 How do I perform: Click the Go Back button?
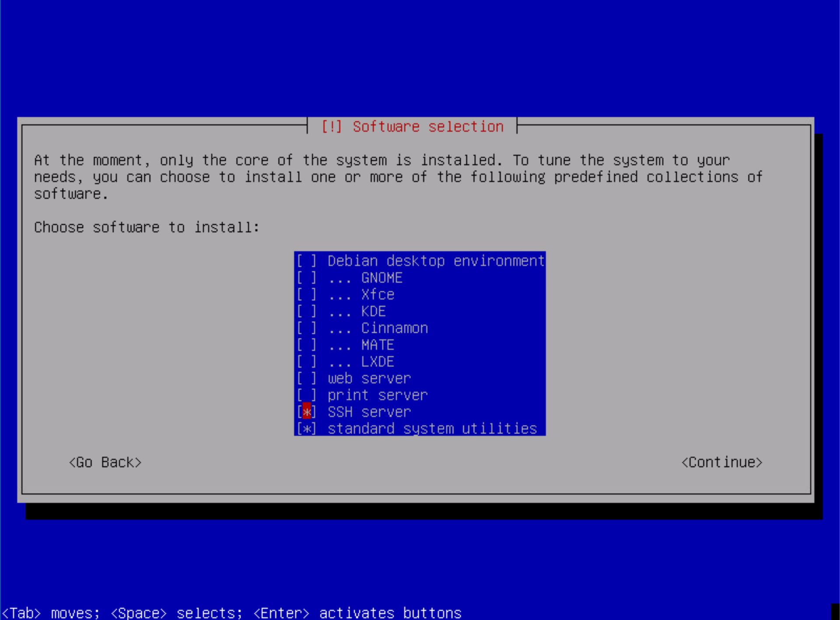click(105, 462)
